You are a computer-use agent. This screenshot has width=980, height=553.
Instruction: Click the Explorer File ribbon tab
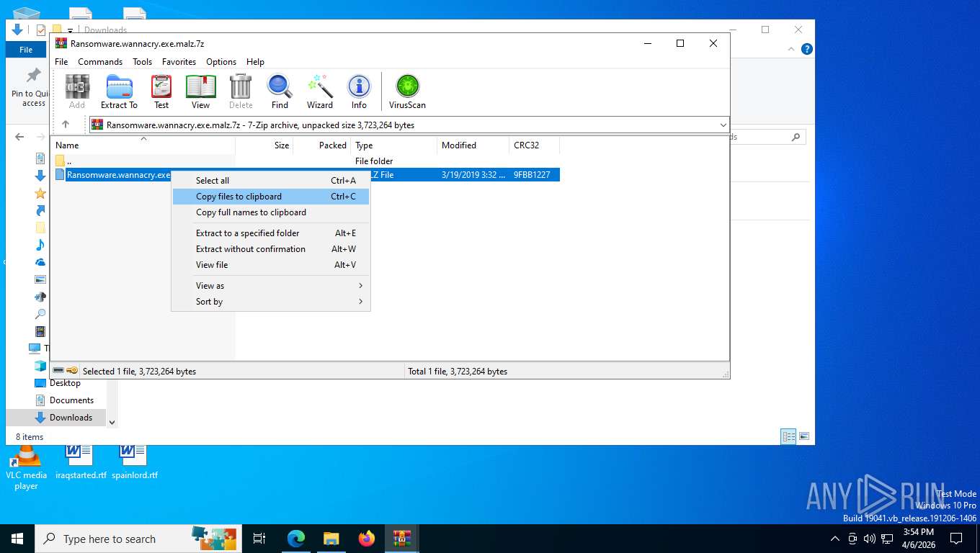click(x=26, y=50)
